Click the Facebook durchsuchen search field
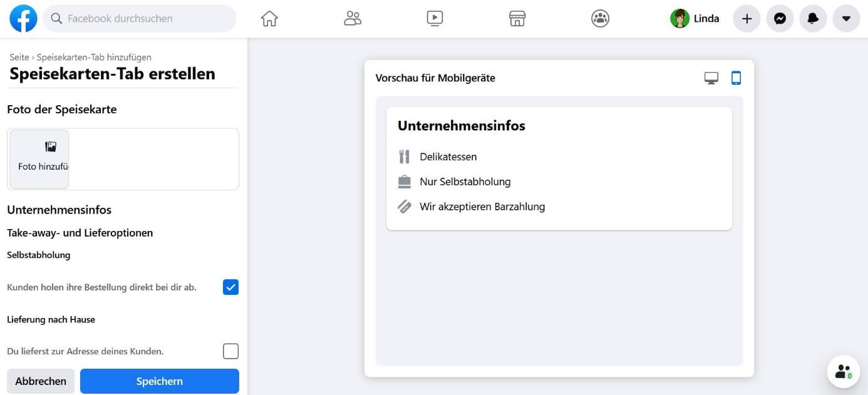The width and height of the screenshot is (868, 395). (x=140, y=19)
